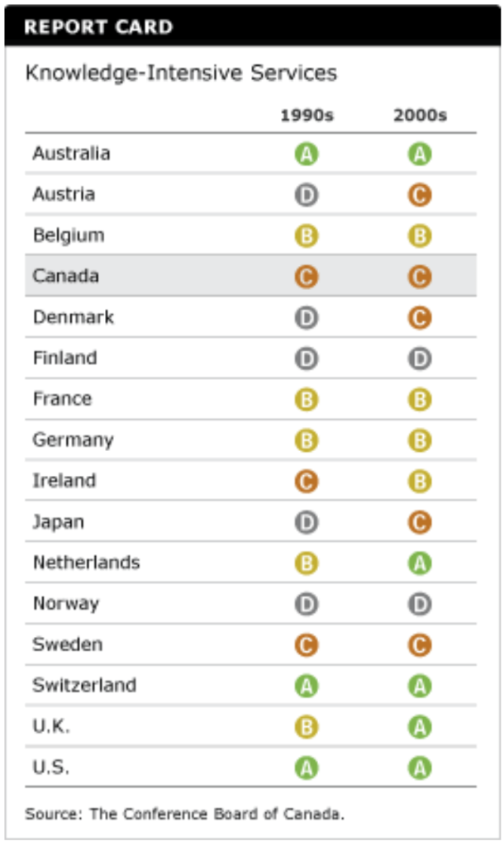
Task: Select Ireland's 2000s yellow B grade badge
Action: point(420,481)
